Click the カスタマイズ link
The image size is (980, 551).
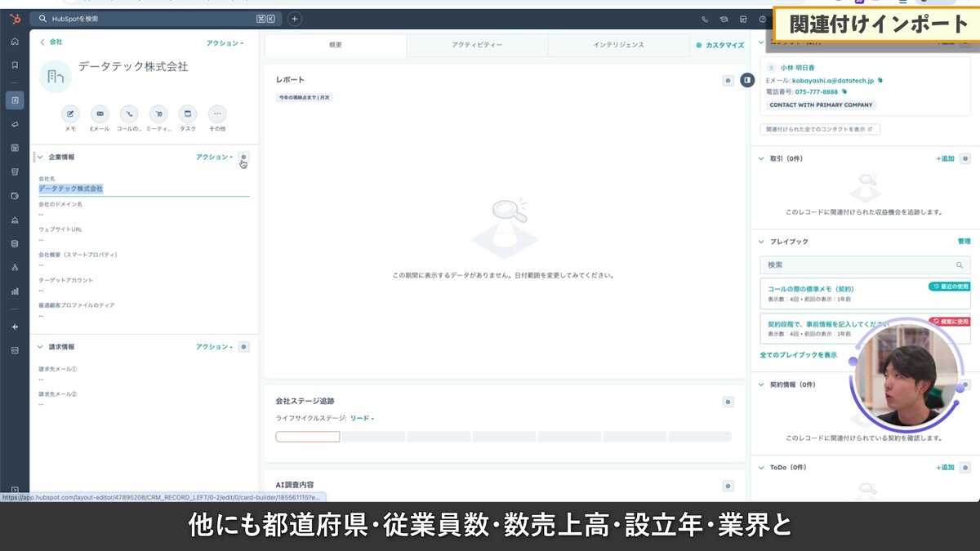pos(719,45)
